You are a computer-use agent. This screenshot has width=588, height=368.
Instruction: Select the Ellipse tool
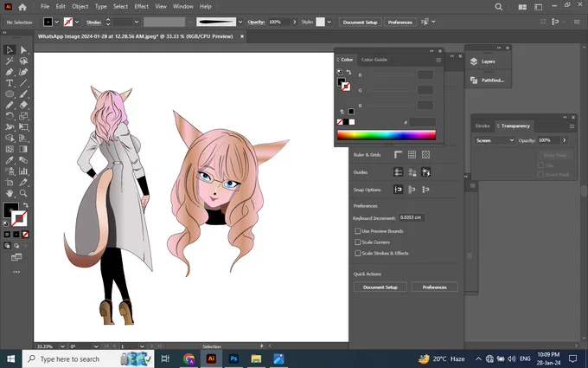pos(10,94)
